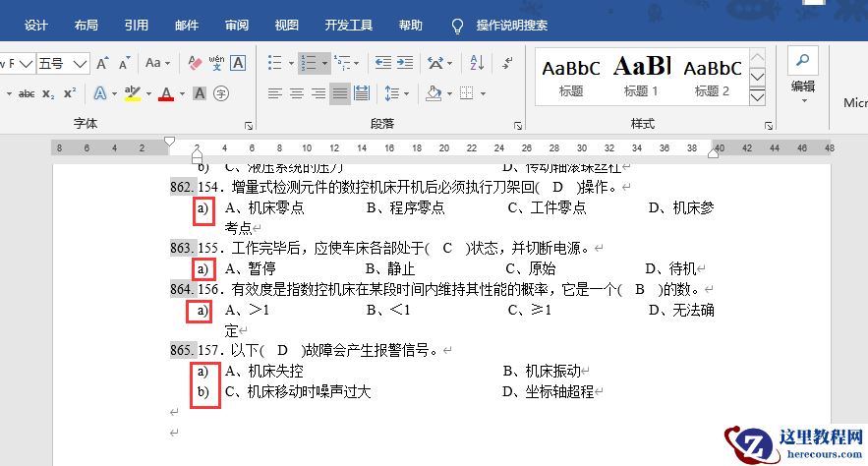Expand font color dropdown arrow

pos(182,94)
